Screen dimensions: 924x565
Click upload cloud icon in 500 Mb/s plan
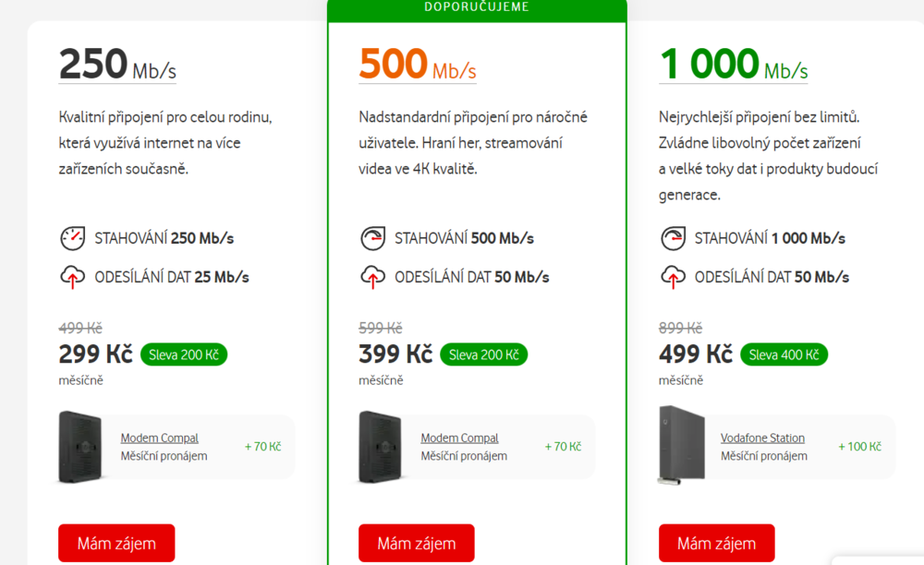coord(372,276)
